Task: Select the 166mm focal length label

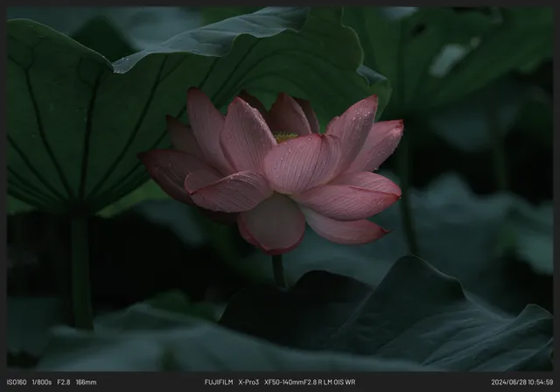Action: click(86, 382)
